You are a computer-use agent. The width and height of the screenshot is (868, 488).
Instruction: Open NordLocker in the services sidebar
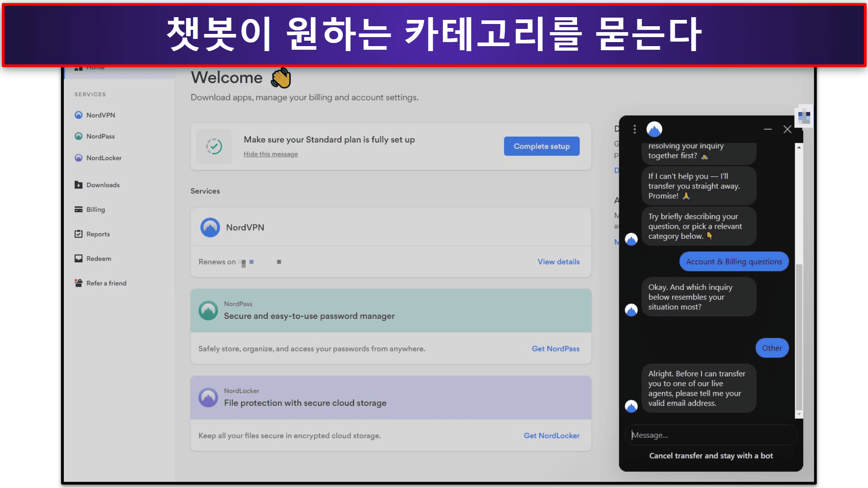pyautogui.click(x=104, y=158)
